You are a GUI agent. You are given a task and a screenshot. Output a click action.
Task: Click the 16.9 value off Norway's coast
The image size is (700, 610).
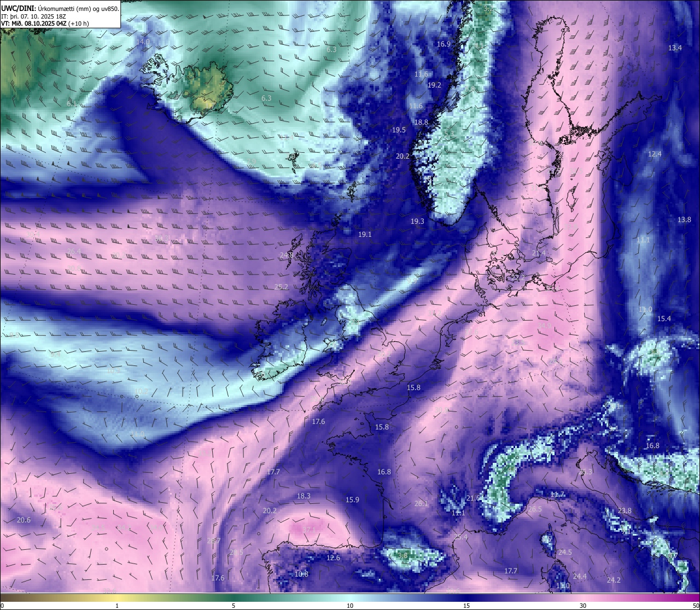(444, 44)
